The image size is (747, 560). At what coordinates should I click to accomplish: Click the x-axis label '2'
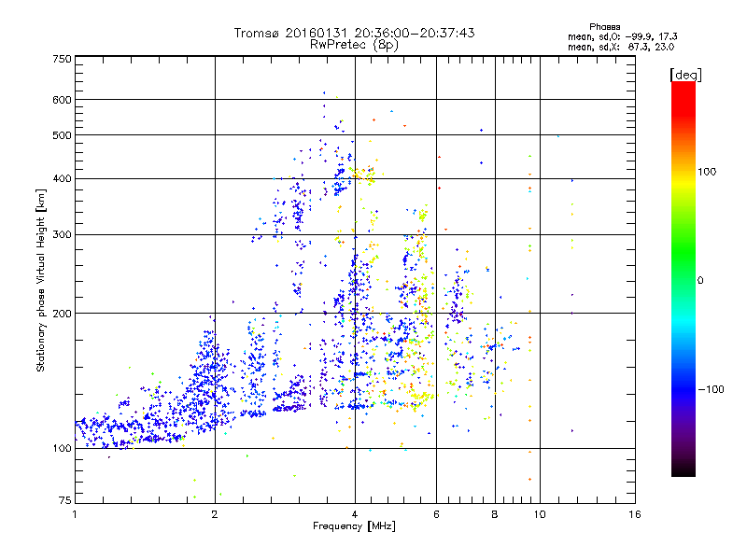coord(215,514)
